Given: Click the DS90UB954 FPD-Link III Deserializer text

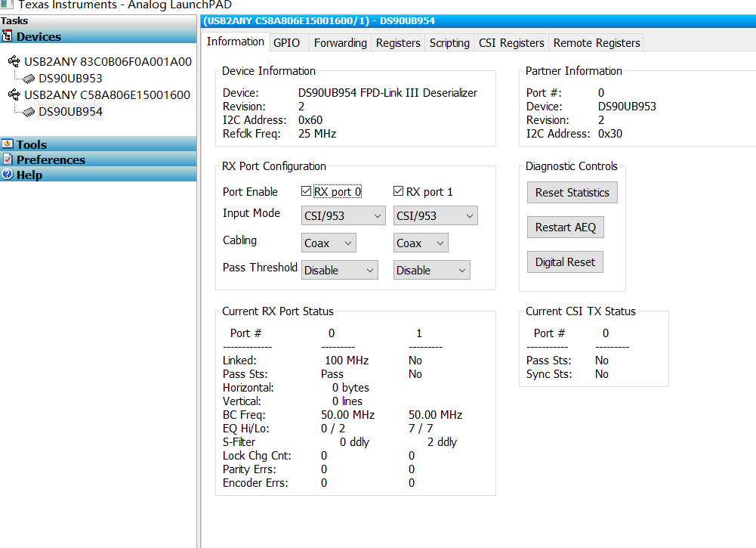Looking at the screenshot, I should click(387, 93).
